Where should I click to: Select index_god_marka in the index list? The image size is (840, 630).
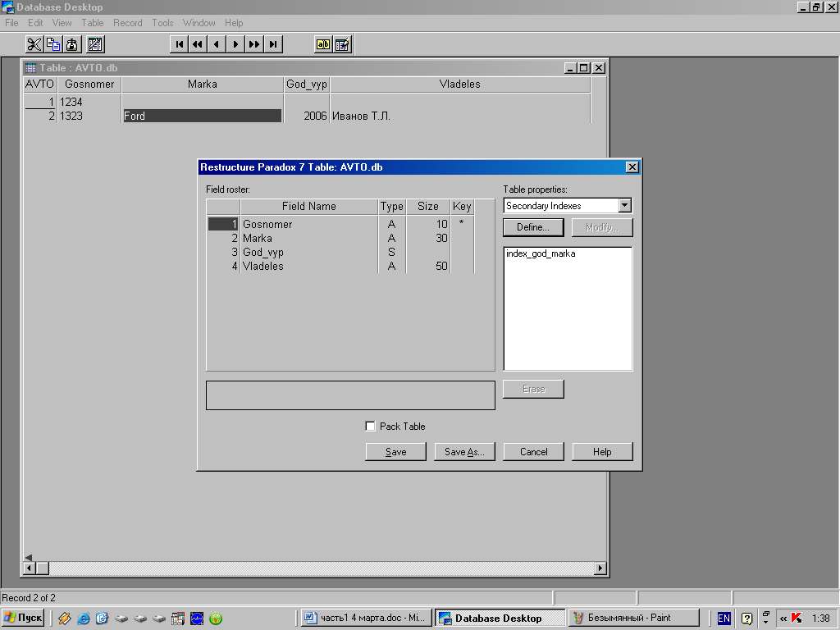click(541, 253)
